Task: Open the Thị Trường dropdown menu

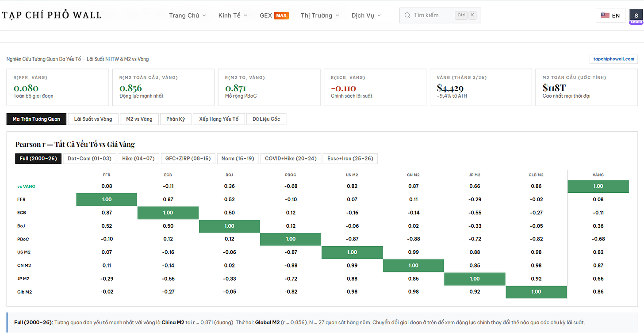Action: 320,15
